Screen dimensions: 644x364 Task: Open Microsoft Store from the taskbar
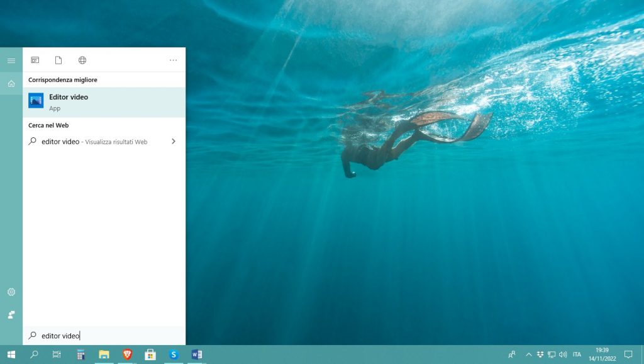point(150,355)
